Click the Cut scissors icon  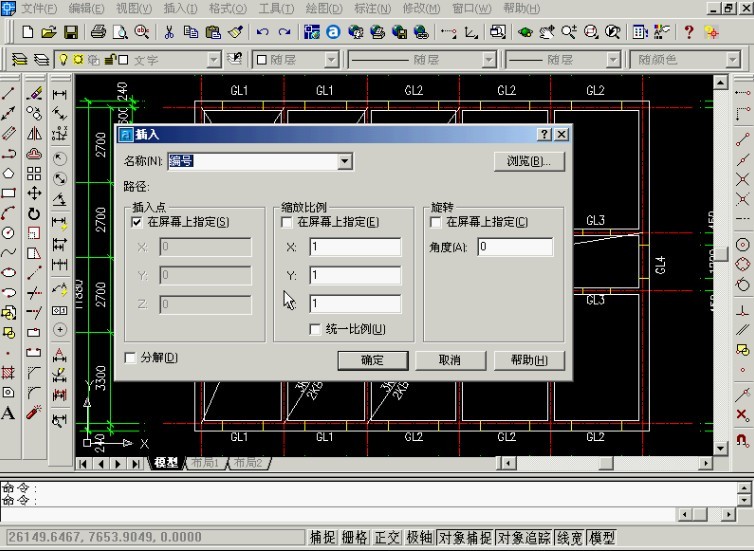click(169, 32)
